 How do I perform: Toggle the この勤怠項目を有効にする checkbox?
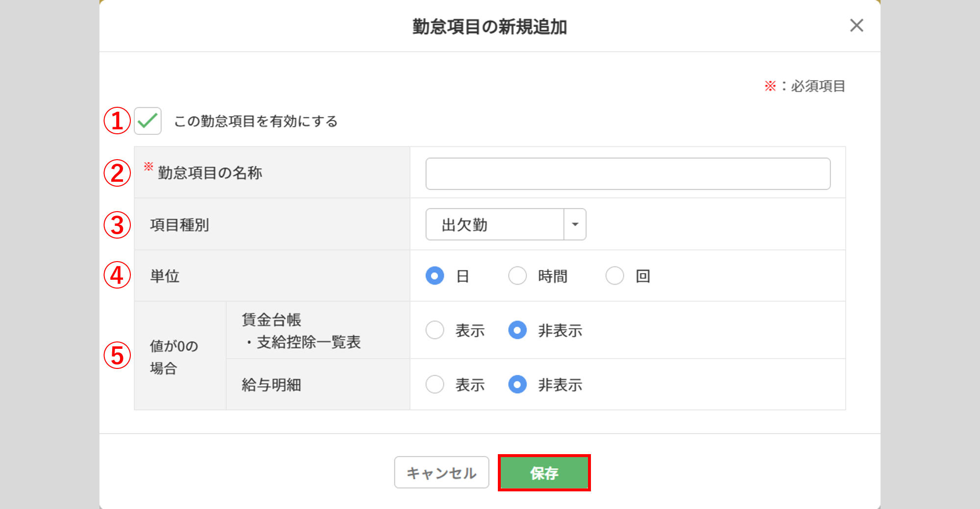[x=147, y=121]
